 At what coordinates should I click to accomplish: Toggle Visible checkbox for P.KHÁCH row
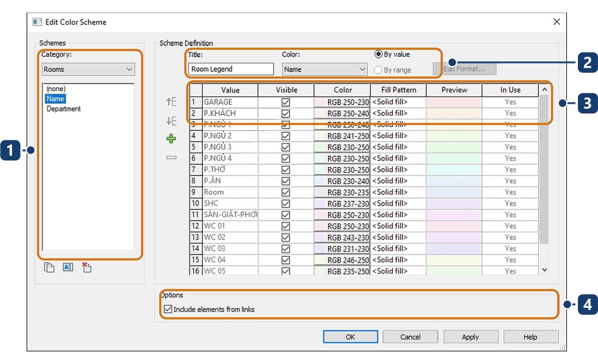coord(286,113)
